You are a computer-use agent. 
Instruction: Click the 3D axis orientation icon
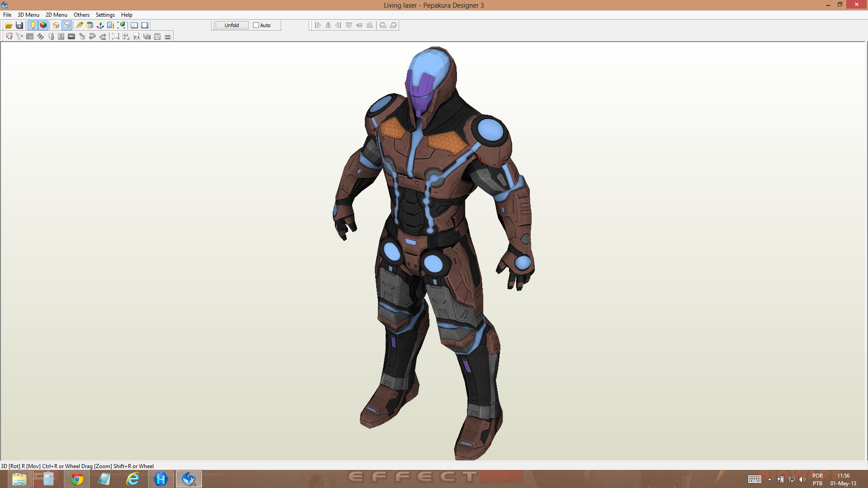point(100,25)
